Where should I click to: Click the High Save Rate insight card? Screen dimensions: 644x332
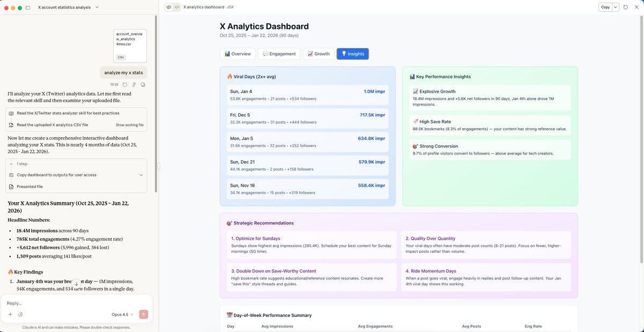coord(490,126)
